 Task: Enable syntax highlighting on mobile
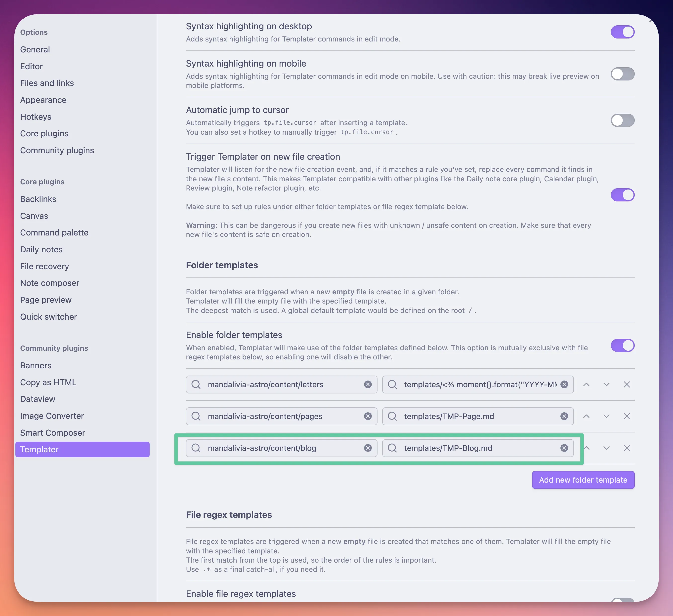(x=622, y=74)
